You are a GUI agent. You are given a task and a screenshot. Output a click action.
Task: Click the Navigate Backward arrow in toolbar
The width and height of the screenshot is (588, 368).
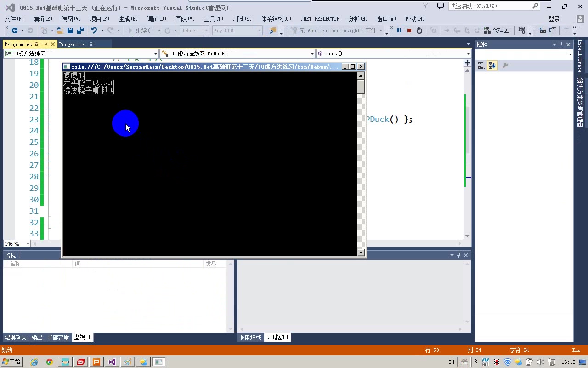click(15, 30)
